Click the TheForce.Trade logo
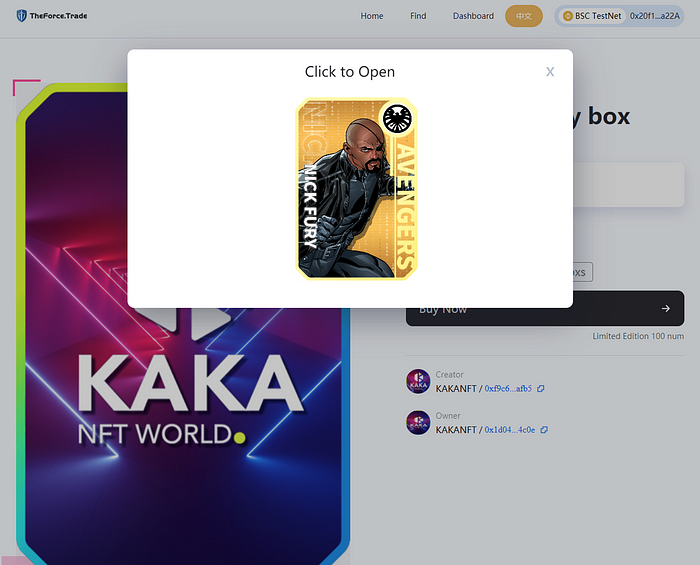700x565 pixels. coord(52,16)
